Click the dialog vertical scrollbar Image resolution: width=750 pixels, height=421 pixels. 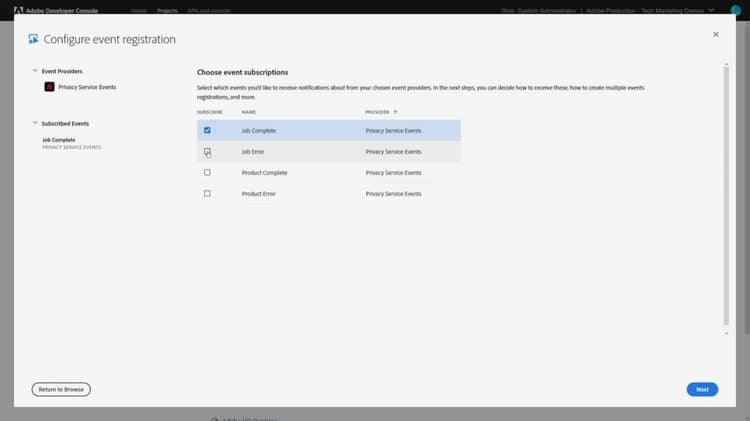726,196
